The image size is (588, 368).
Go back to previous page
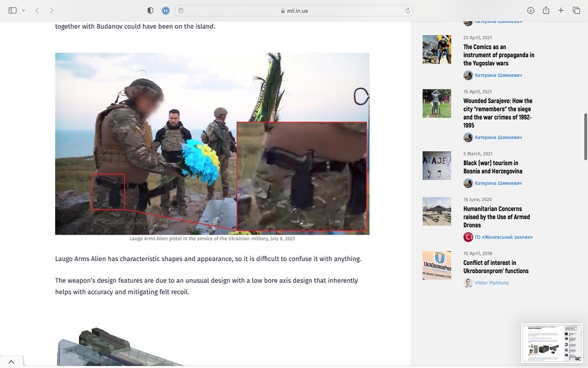[x=37, y=11]
